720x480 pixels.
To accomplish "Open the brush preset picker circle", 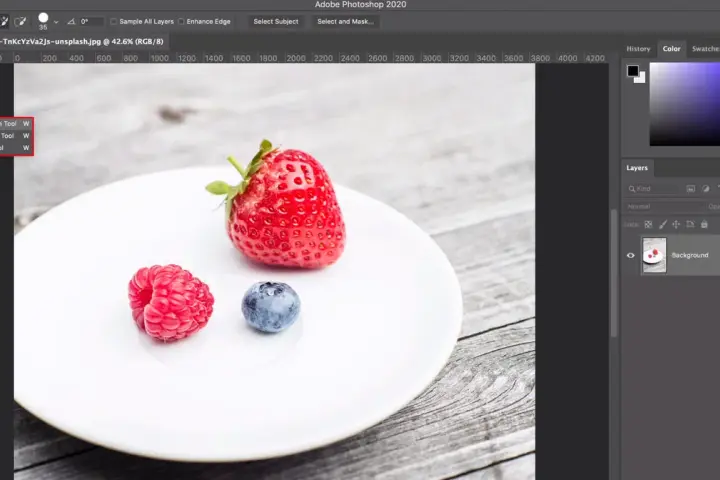I will (43, 18).
